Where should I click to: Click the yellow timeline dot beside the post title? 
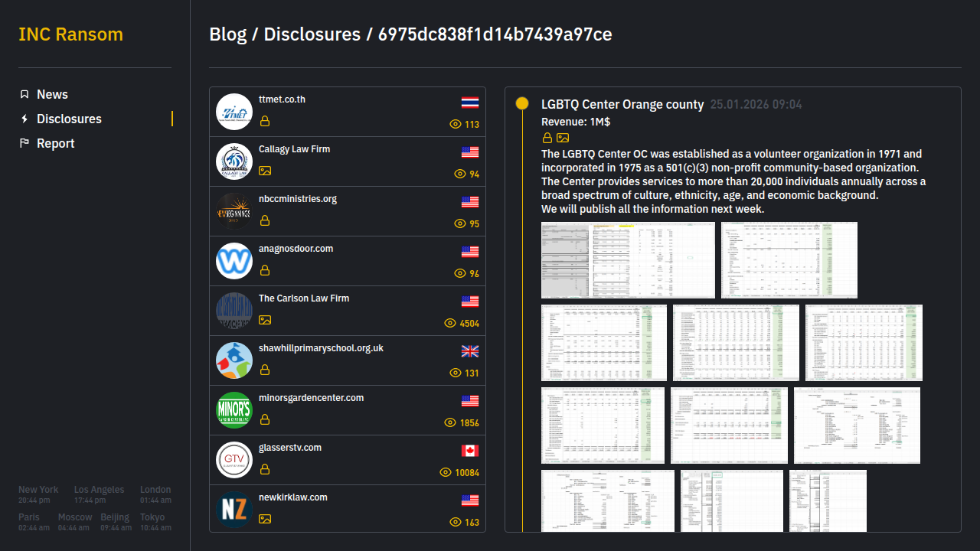click(x=522, y=103)
